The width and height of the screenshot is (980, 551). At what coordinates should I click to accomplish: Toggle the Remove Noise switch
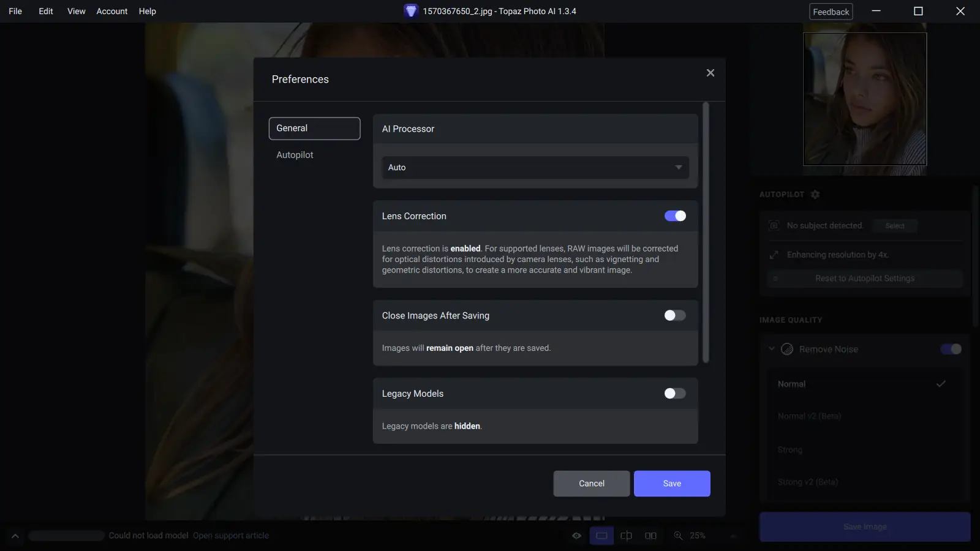951,350
